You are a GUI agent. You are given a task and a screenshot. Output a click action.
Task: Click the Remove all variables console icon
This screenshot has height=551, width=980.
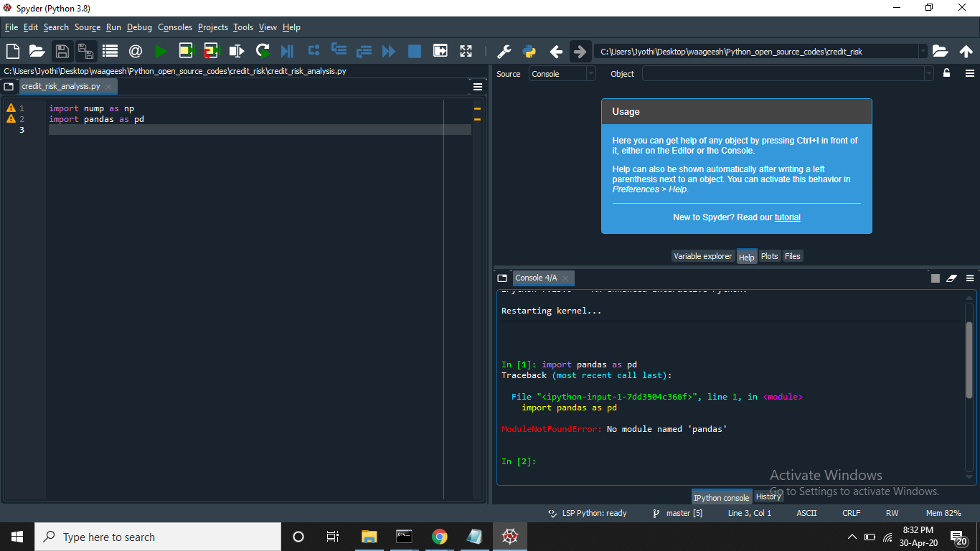(951, 278)
